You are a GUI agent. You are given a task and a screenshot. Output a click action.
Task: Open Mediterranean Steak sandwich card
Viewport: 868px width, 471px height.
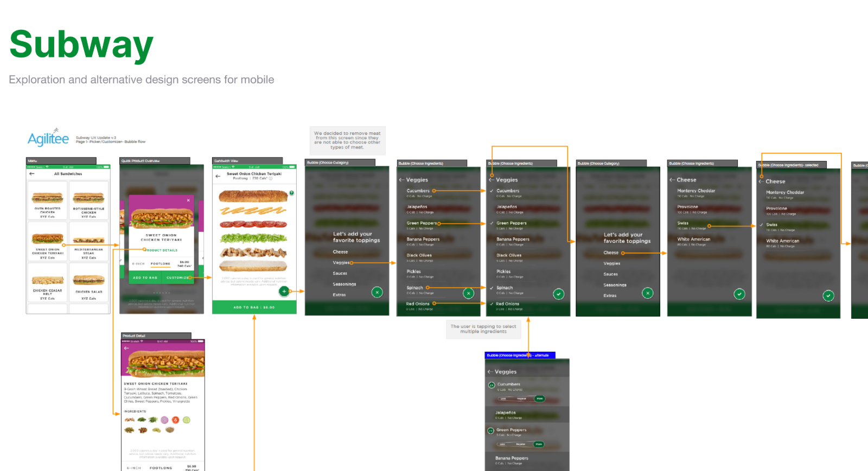(88, 241)
